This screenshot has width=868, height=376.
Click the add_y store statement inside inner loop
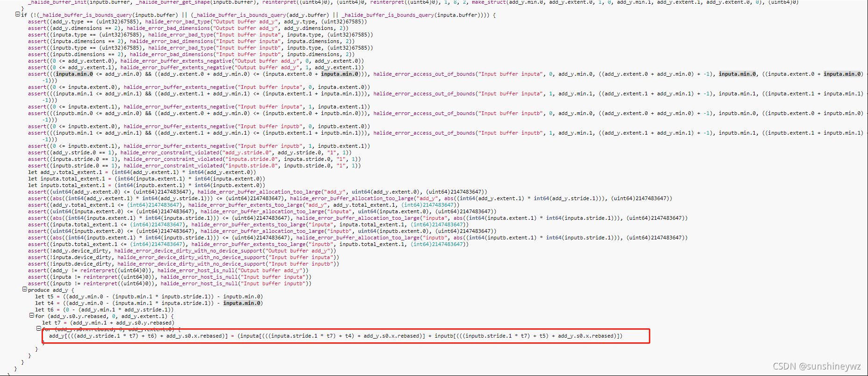[x=336, y=336]
